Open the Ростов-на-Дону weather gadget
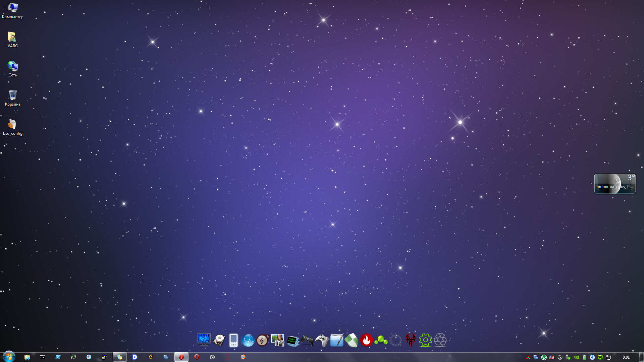The width and height of the screenshot is (644, 362). tap(614, 184)
